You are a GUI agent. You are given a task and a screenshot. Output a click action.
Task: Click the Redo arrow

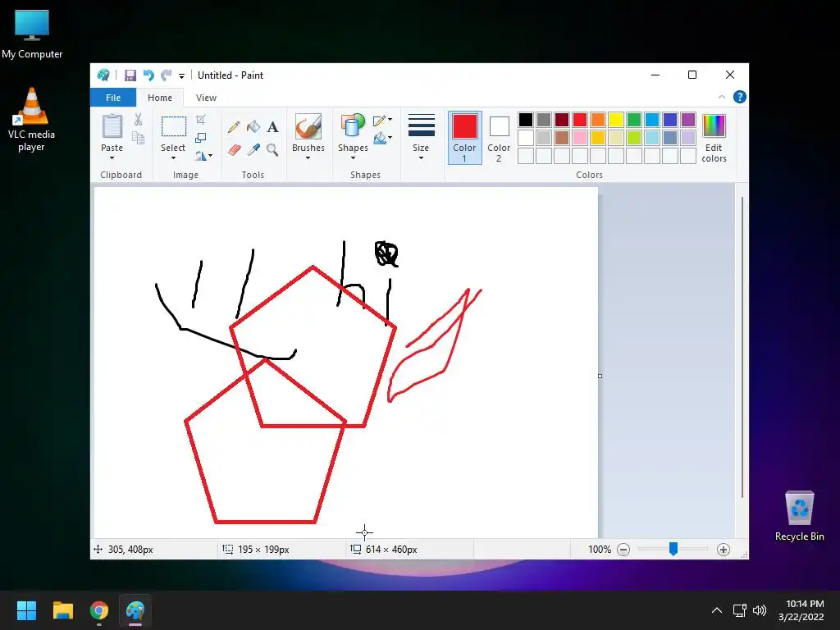point(166,75)
